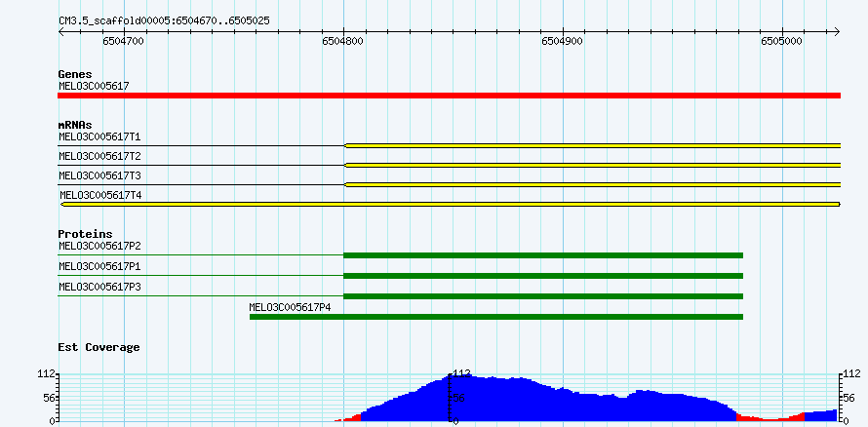This screenshot has width=868, height=427.
Task: Click the MELO3C005617T1 label text
Action: 99,136
